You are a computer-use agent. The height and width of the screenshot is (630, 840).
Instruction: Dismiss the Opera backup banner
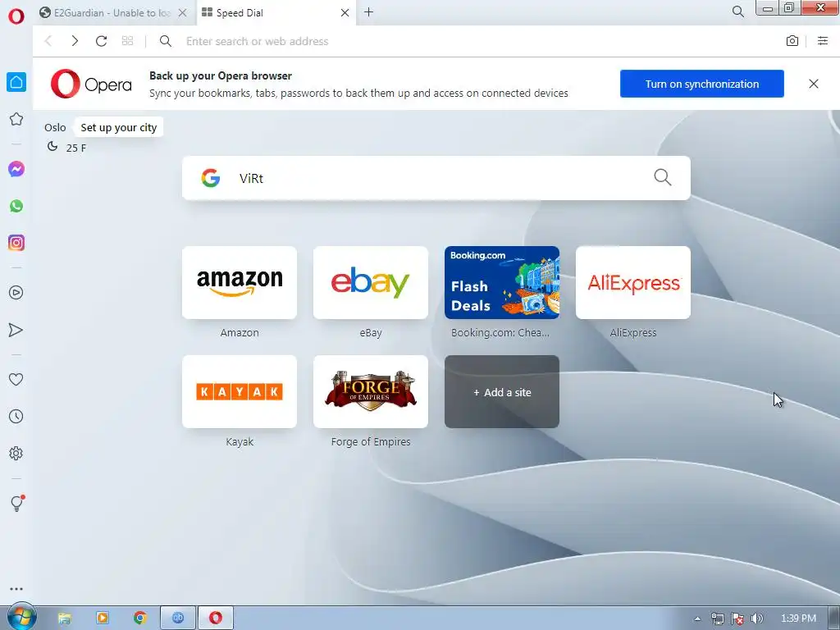[813, 84]
